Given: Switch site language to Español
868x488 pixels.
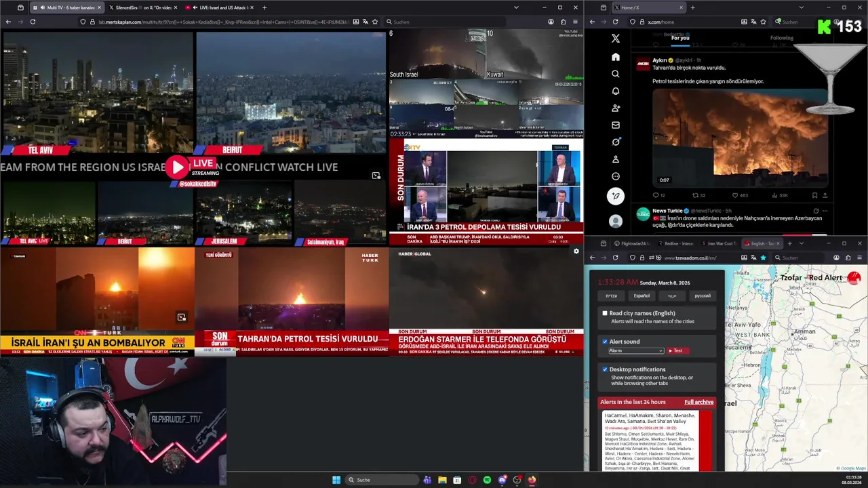Looking at the screenshot, I should tap(642, 296).
